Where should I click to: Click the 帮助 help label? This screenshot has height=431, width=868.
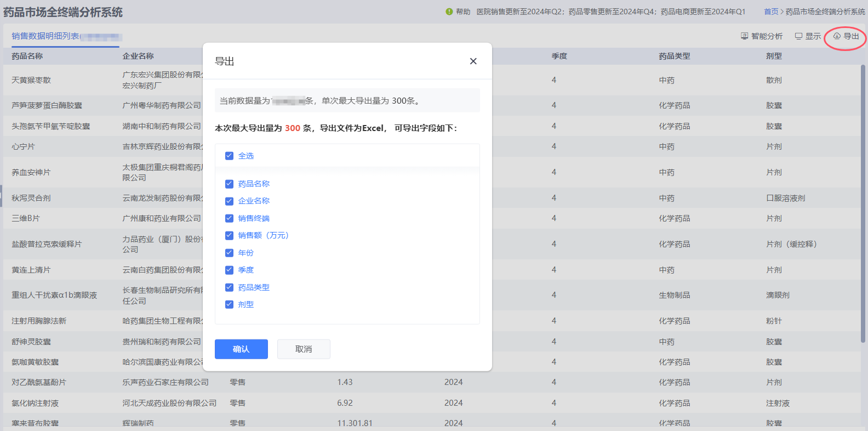coord(463,12)
